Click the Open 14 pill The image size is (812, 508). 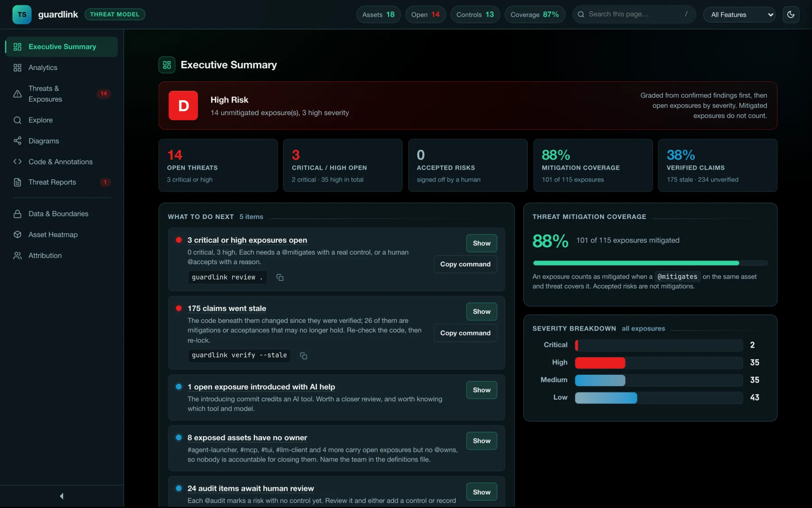[425, 14]
